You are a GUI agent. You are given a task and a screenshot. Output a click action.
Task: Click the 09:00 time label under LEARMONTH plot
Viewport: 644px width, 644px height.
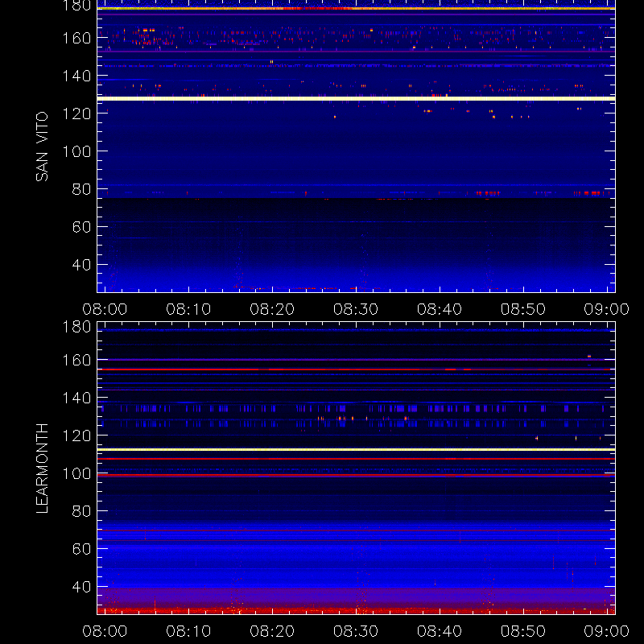point(607,631)
